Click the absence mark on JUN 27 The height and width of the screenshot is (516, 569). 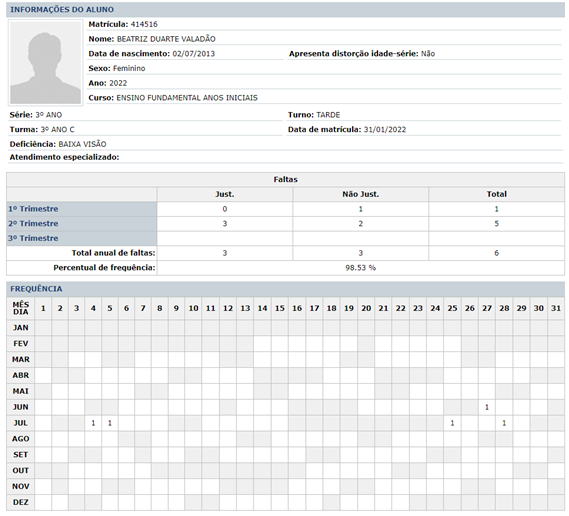pyautogui.click(x=487, y=407)
